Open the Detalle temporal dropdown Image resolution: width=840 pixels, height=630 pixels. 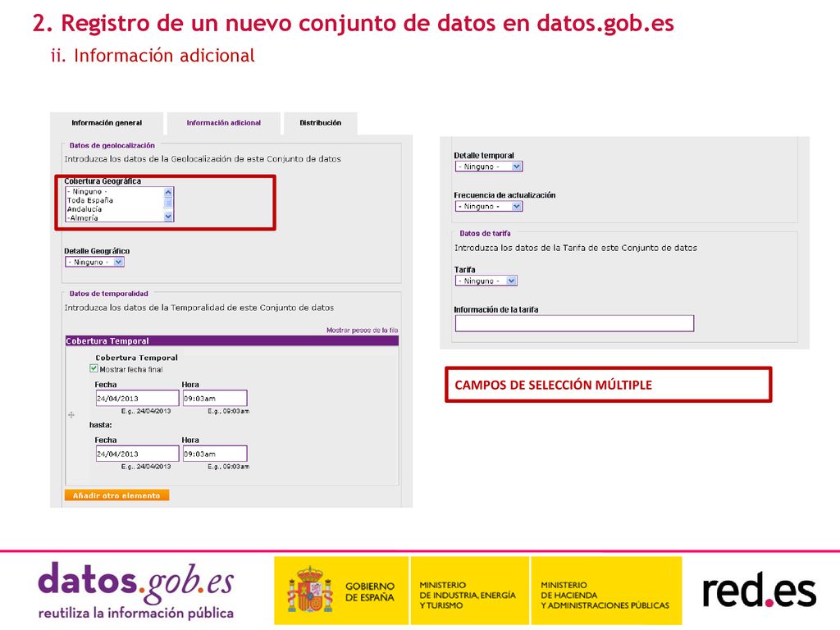[489, 167]
